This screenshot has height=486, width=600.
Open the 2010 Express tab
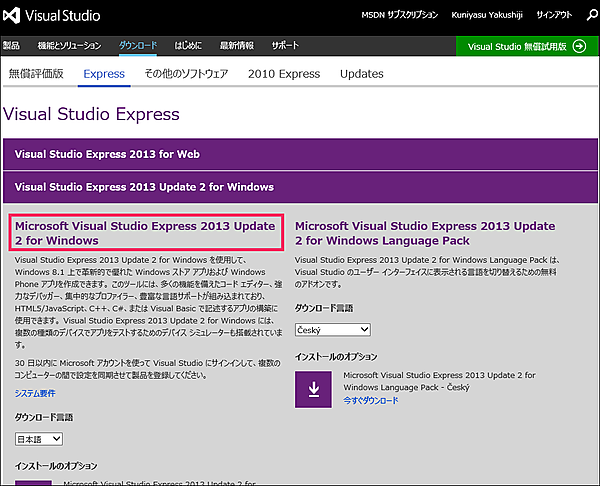pos(283,74)
